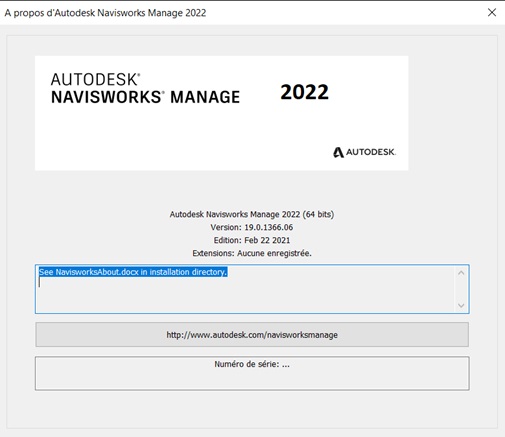The height and width of the screenshot is (437, 505).
Task: Click the scroll down arrow in text box
Action: pos(461,305)
